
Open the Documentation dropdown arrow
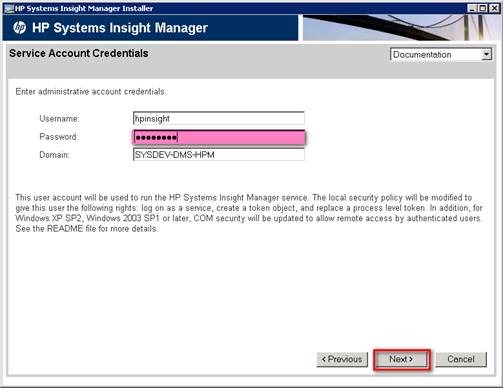(486, 54)
